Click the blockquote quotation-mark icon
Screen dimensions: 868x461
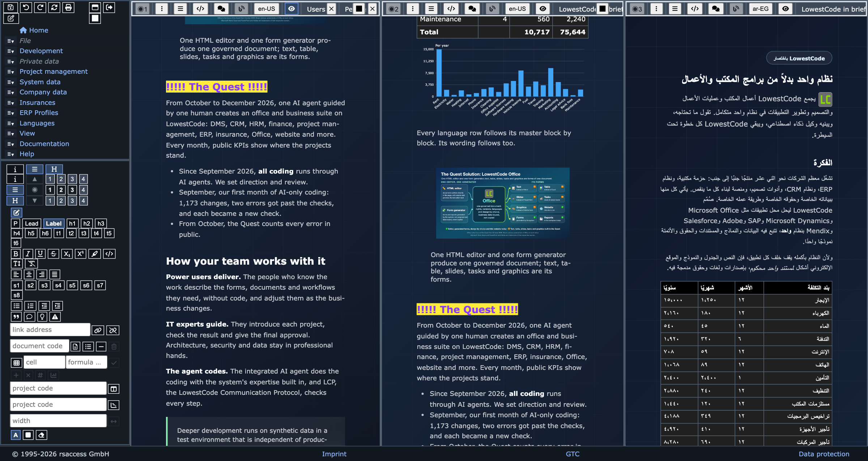click(16, 317)
